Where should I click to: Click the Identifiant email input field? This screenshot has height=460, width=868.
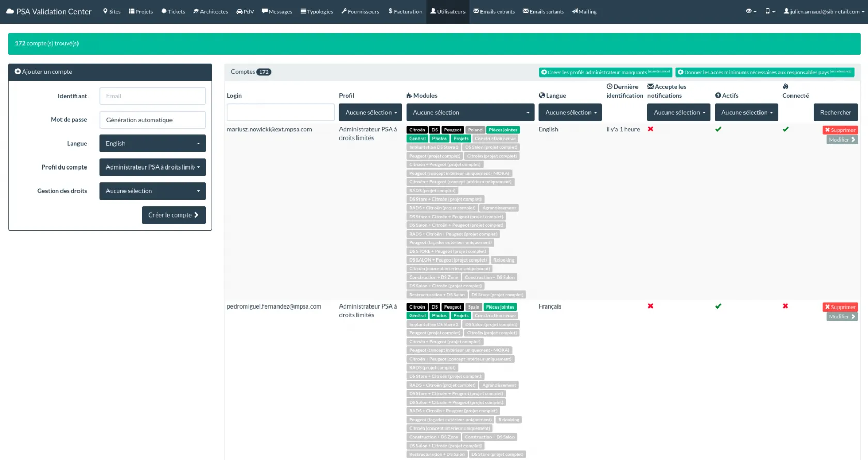click(x=152, y=96)
